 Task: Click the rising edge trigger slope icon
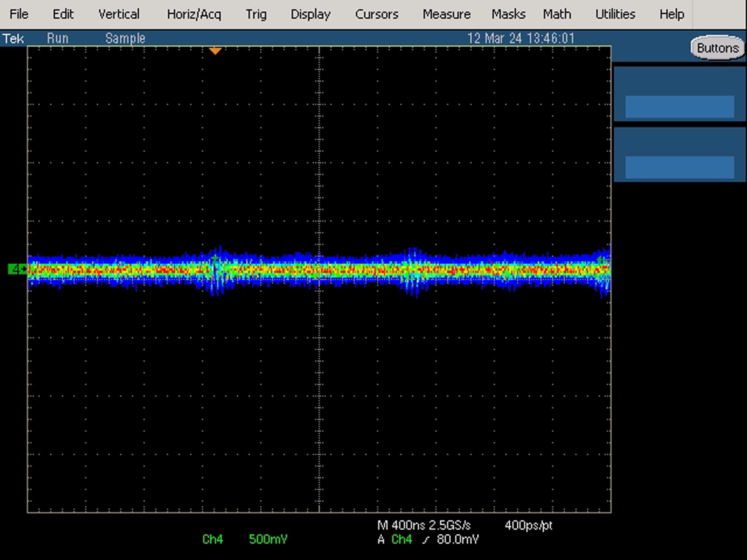pyautogui.click(x=426, y=540)
